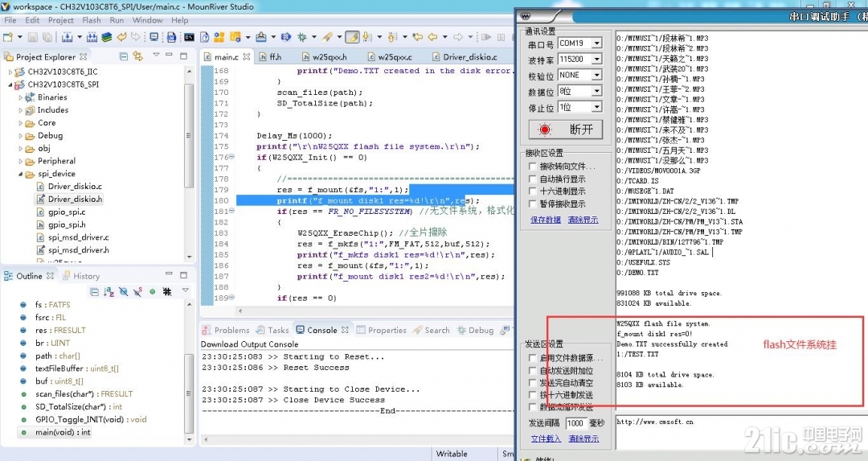Screen dimensions: 868x461
Task: Click the Project Explorer vertical scrollbar
Action: point(190,163)
